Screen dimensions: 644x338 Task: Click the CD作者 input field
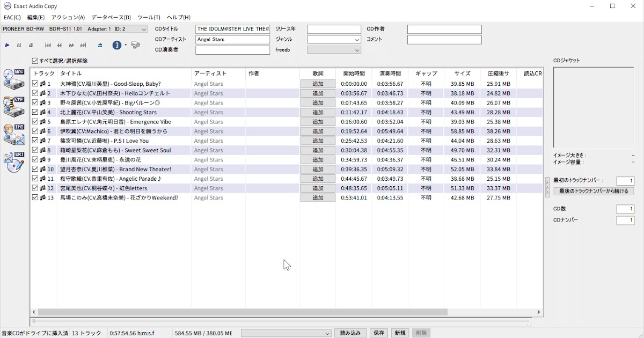tap(444, 29)
